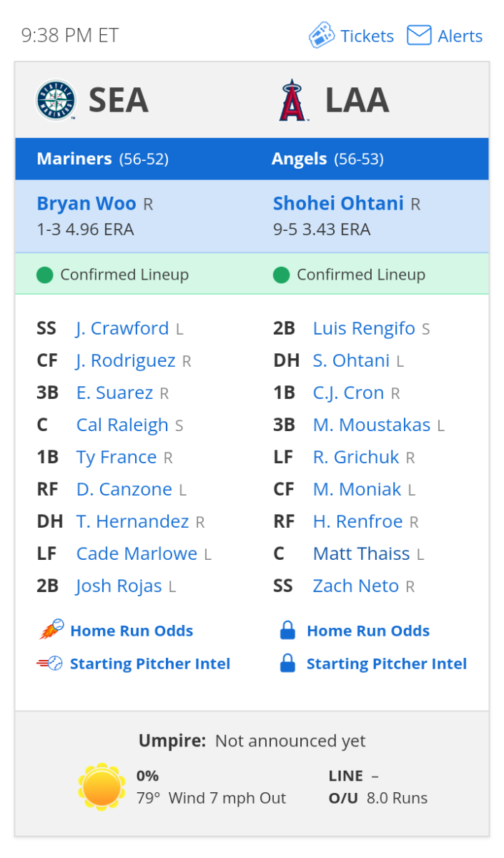Click the lock icon beside Angels Home Run Odds
This screenshot has width=504, height=858.
click(286, 630)
